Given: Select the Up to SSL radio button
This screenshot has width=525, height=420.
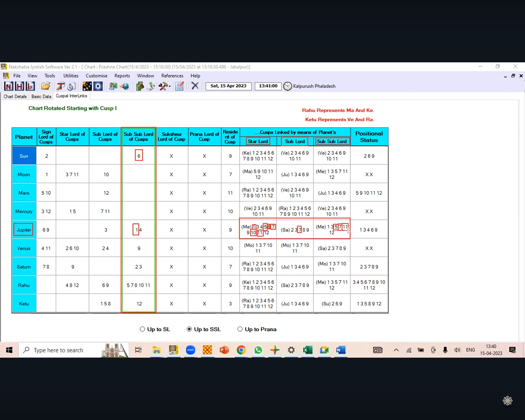Looking at the screenshot, I should 189,329.
